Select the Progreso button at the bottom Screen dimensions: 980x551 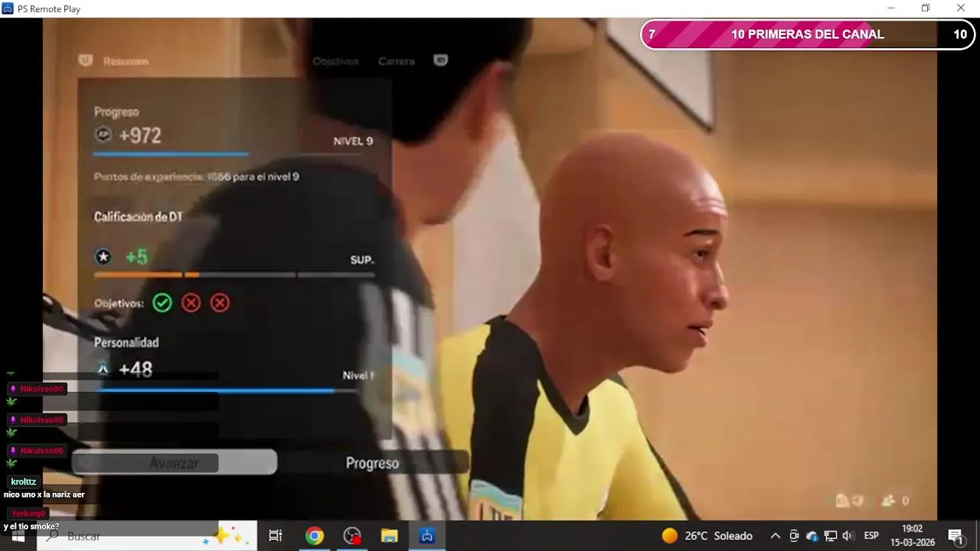tap(372, 463)
